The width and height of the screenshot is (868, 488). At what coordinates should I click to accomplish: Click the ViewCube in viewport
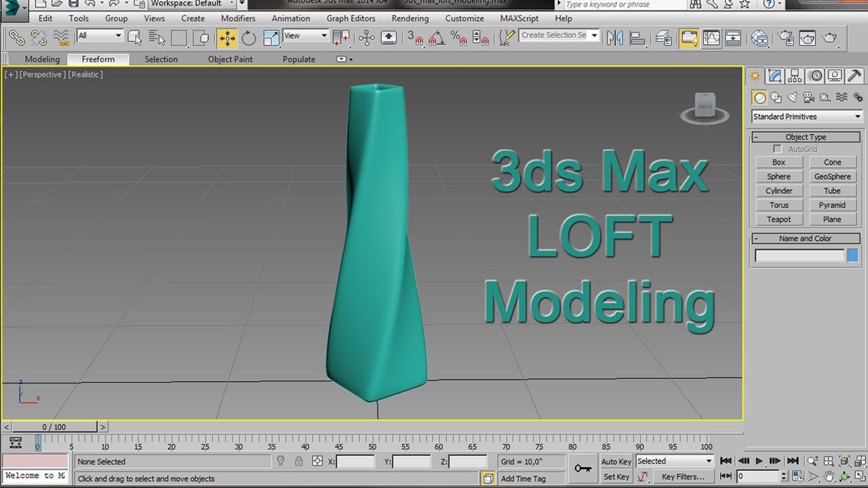705,107
